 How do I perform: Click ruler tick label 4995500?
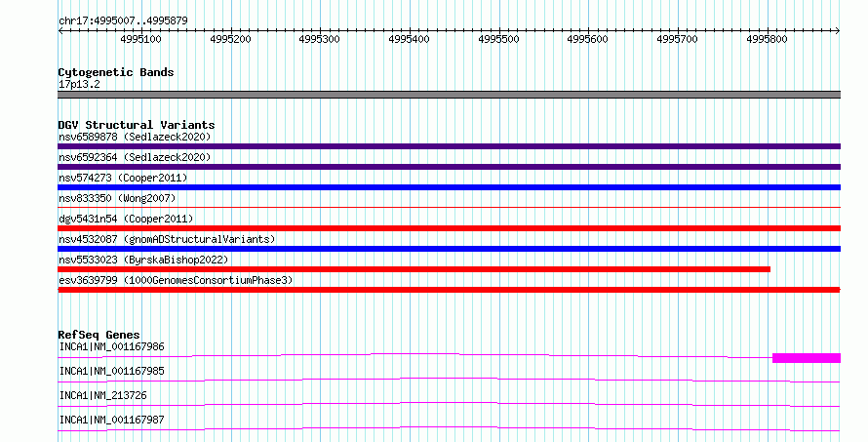point(498,39)
